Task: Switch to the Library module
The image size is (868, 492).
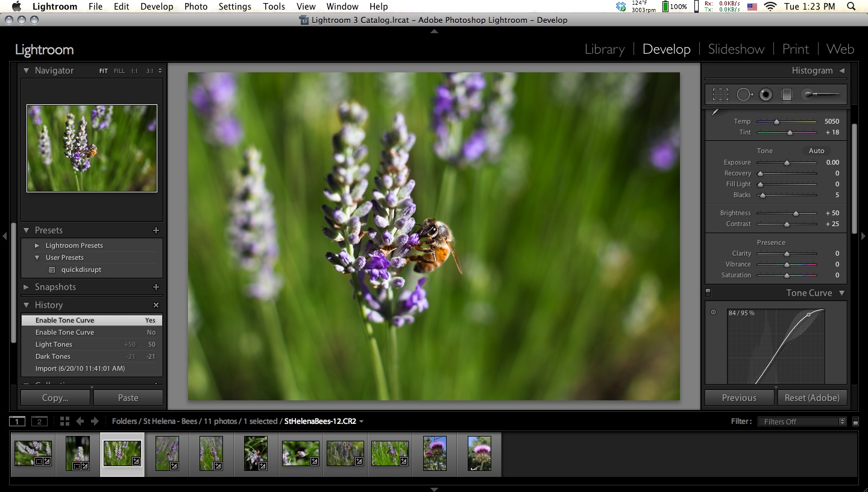Action: pos(605,49)
